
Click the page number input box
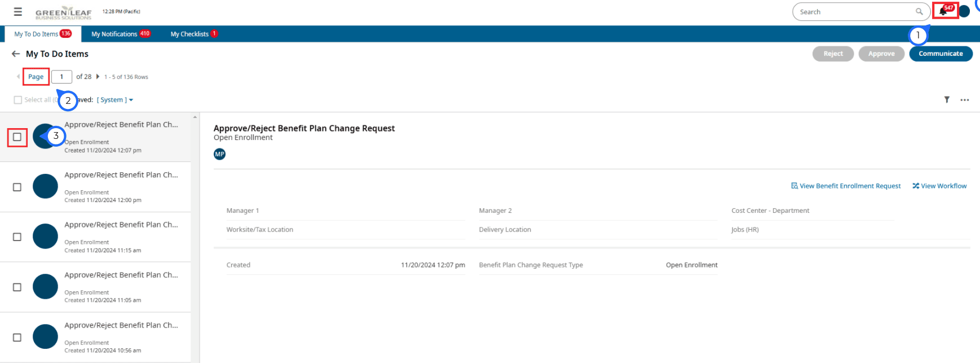tap(61, 77)
